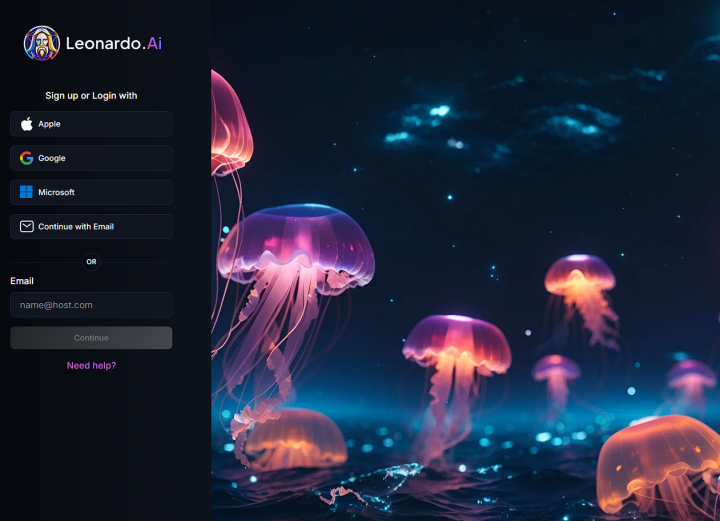Focus the name@host.com email field

91,305
